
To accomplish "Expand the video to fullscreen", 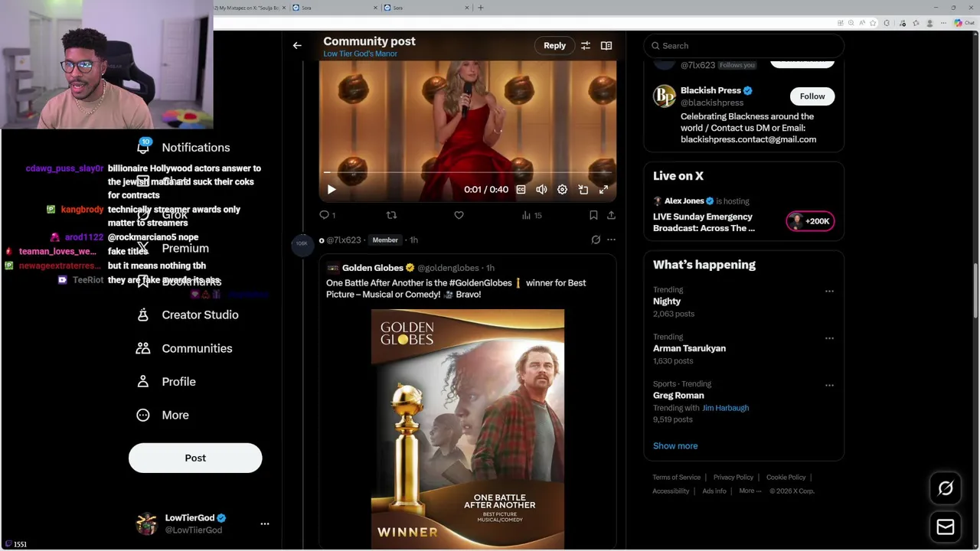I will coord(603,190).
